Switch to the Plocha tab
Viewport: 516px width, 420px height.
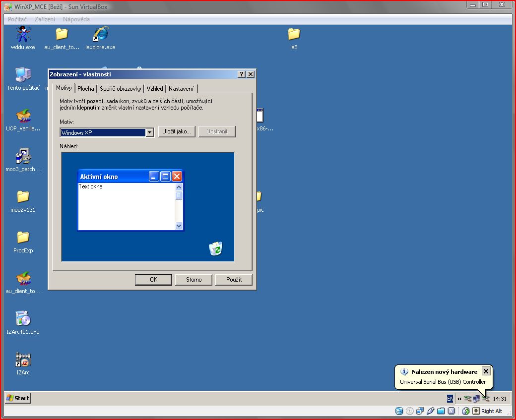[86, 88]
